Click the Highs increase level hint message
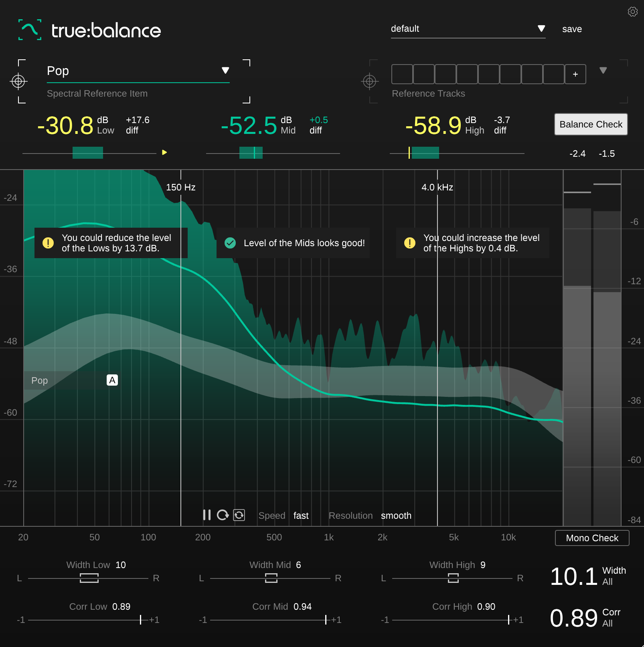Screen dimensions: 644x647 pos(473,243)
